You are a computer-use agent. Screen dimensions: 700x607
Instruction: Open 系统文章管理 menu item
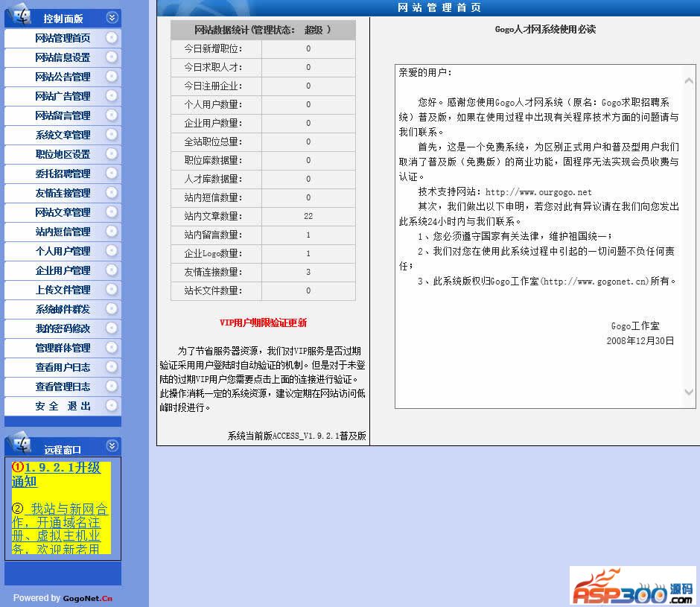[63, 135]
